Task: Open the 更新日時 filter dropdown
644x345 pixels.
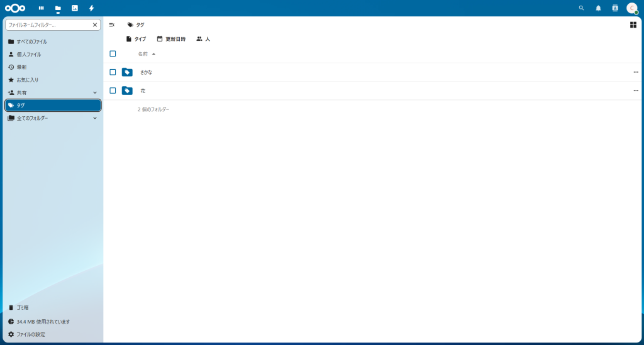Action: point(171,39)
